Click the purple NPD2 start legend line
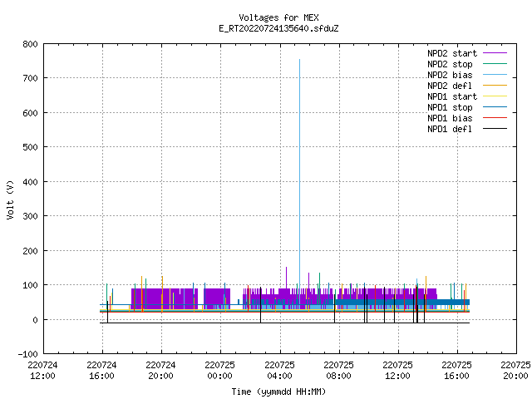 pyautogui.click(x=495, y=53)
